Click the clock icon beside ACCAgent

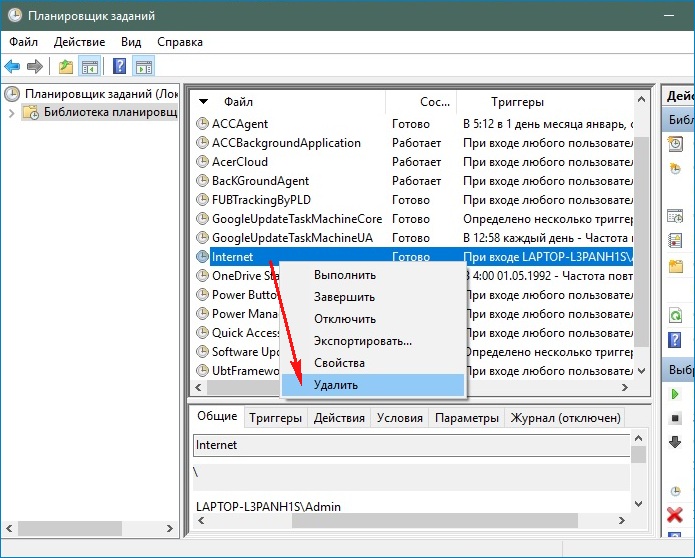tap(202, 123)
